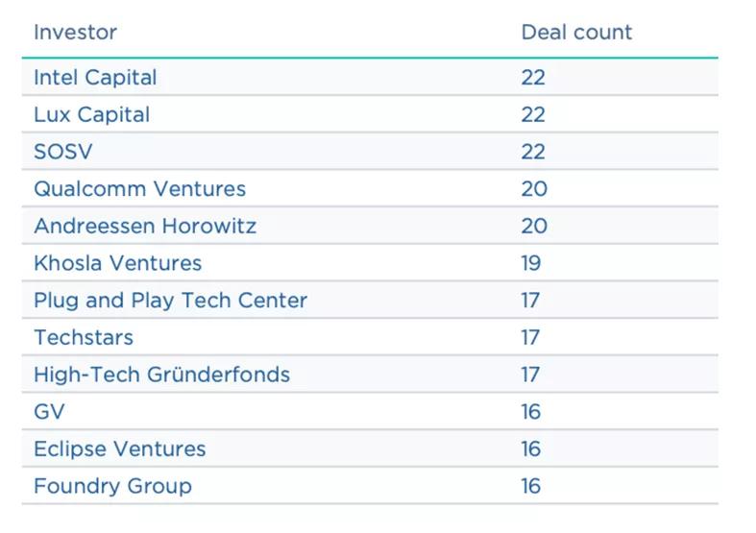This screenshot has height=533, width=756.
Task: Open the Andreessen Horowitz entry
Action: 145,227
